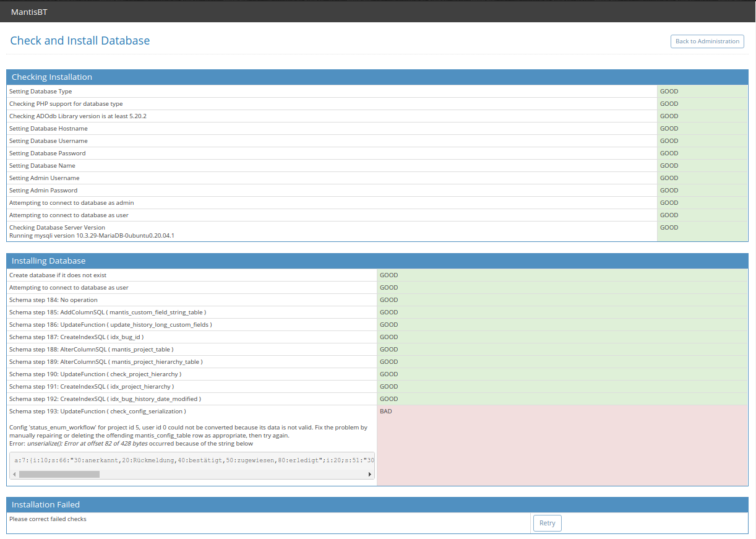The height and width of the screenshot is (539, 756).
Task: Select the Installation Failed section header
Action: [x=46, y=505]
